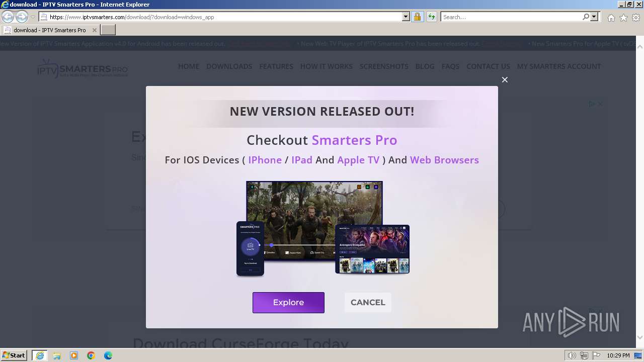Click the search magnifier icon
Screen dimensions: 644x362
point(586,17)
